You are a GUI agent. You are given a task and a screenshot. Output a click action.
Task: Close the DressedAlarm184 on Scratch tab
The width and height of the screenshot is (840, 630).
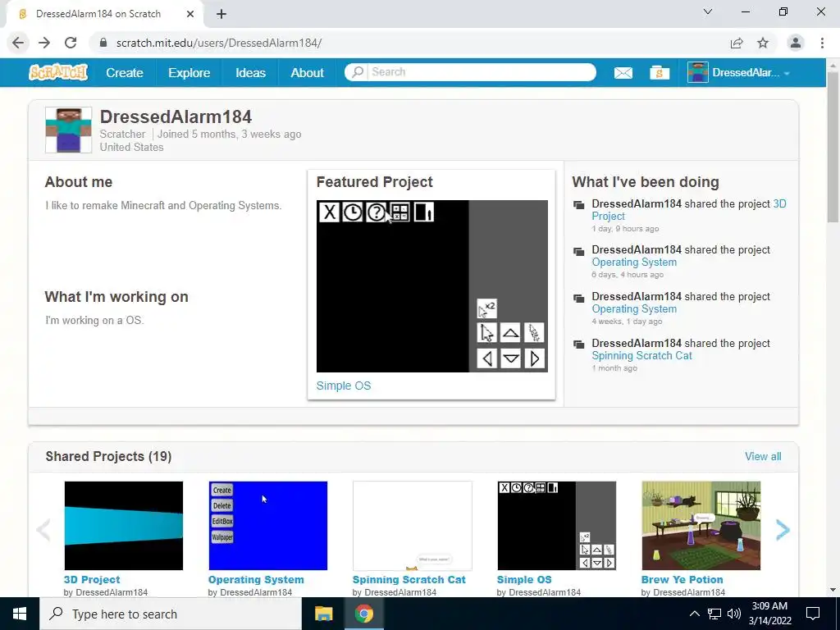click(x=190, y=14)
